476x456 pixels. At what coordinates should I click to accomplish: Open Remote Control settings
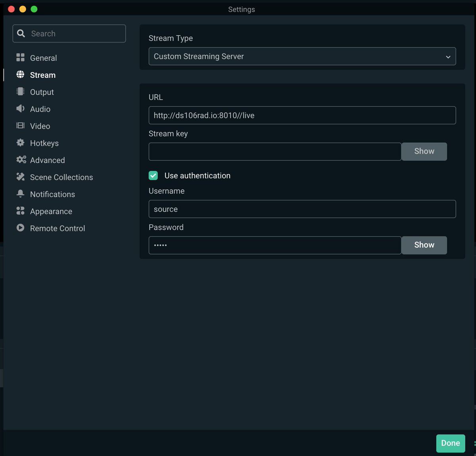click(58, 229)
